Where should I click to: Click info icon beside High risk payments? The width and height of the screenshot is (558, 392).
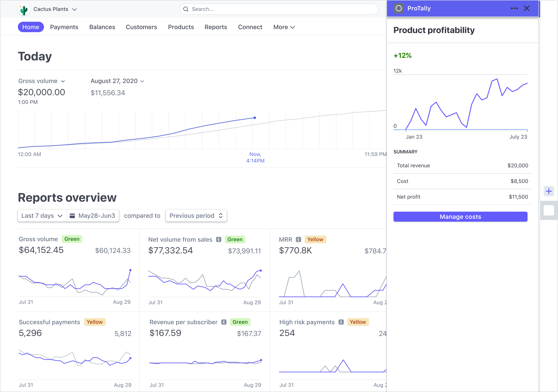click(341, 322)
